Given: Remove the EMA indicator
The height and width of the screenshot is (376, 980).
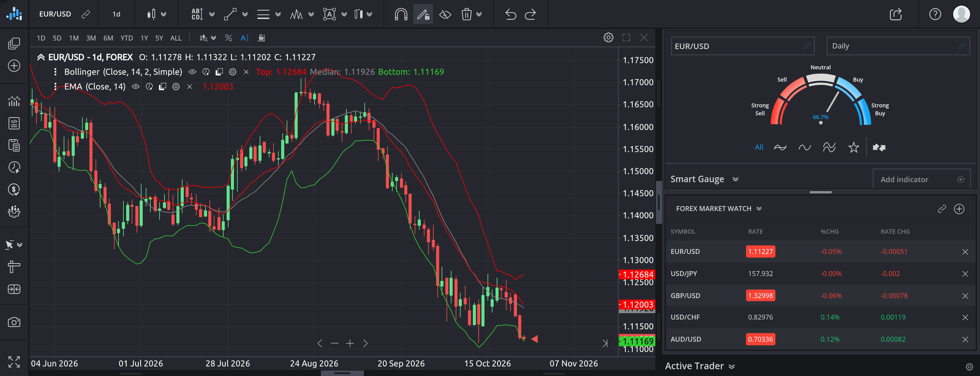Looking at the screenshot, I should tap(189, 87).
